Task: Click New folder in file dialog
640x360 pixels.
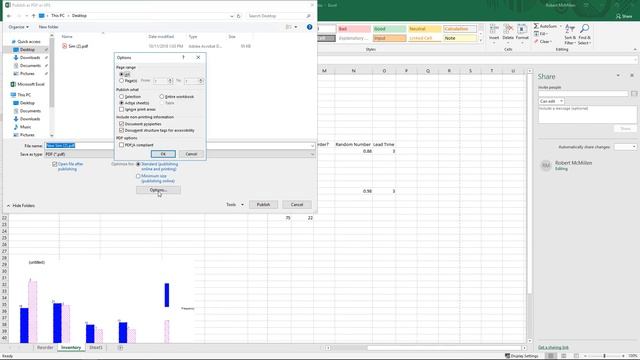Action: click(48, 27)
